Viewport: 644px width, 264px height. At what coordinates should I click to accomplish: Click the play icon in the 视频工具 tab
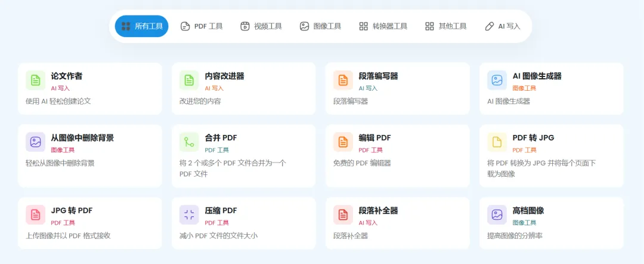pos(245,26)
